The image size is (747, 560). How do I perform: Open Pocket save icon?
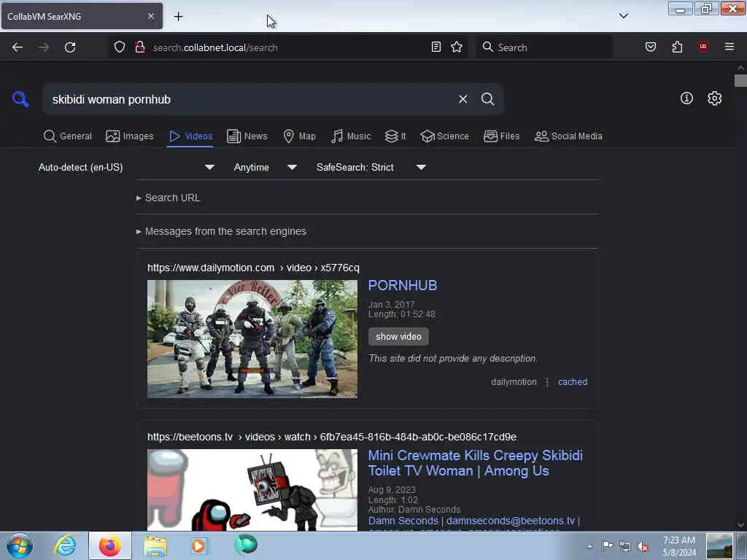click(650, 47)
